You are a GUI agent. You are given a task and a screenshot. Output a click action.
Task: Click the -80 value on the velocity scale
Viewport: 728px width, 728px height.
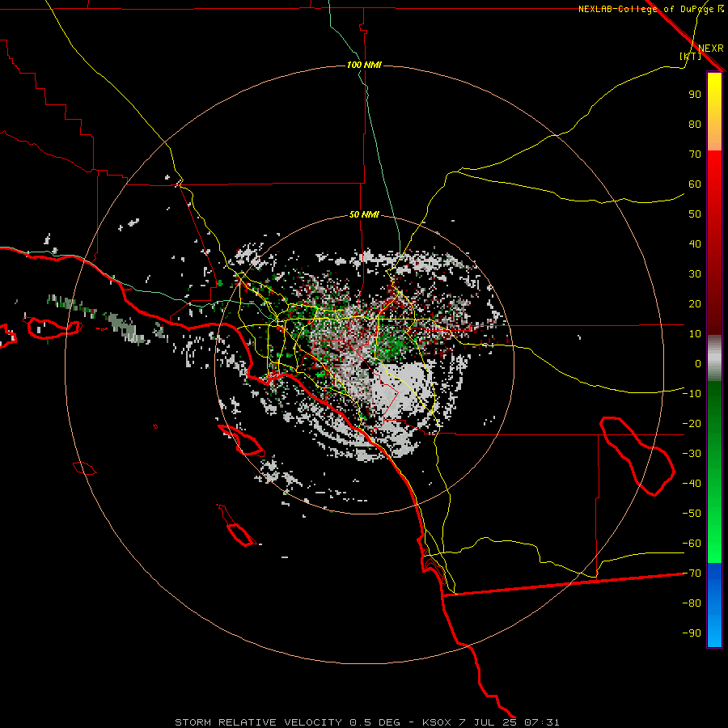point(692,603)
